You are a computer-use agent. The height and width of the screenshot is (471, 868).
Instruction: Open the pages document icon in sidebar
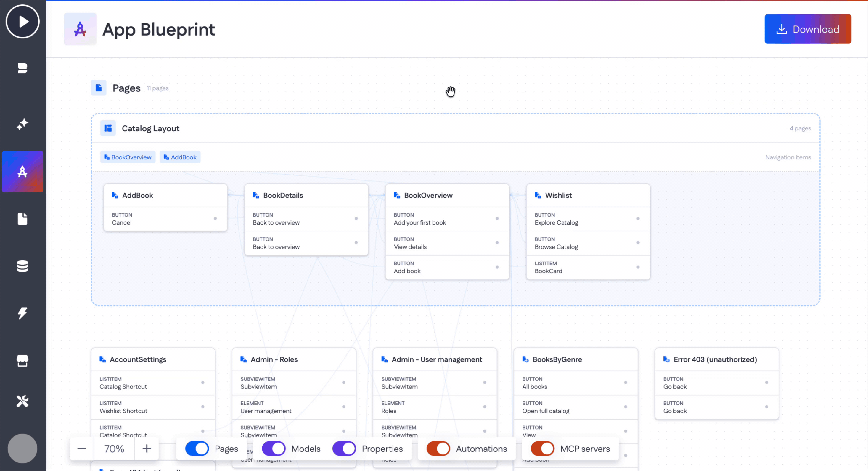22,219
